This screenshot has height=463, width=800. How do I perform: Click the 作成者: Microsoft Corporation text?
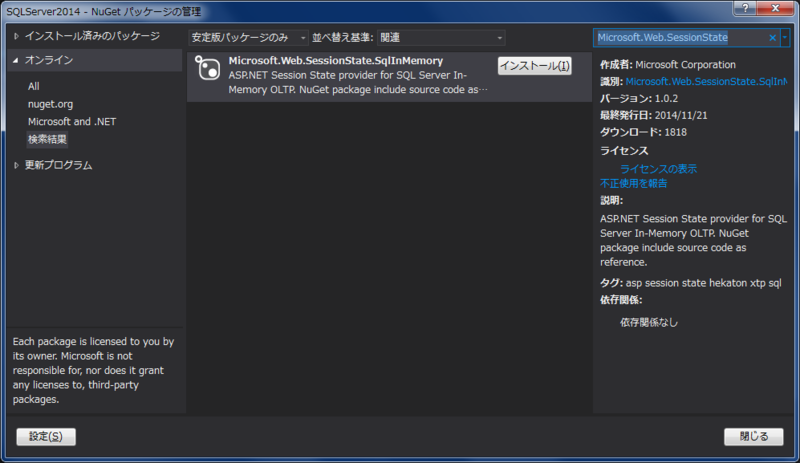pos(668,65)
